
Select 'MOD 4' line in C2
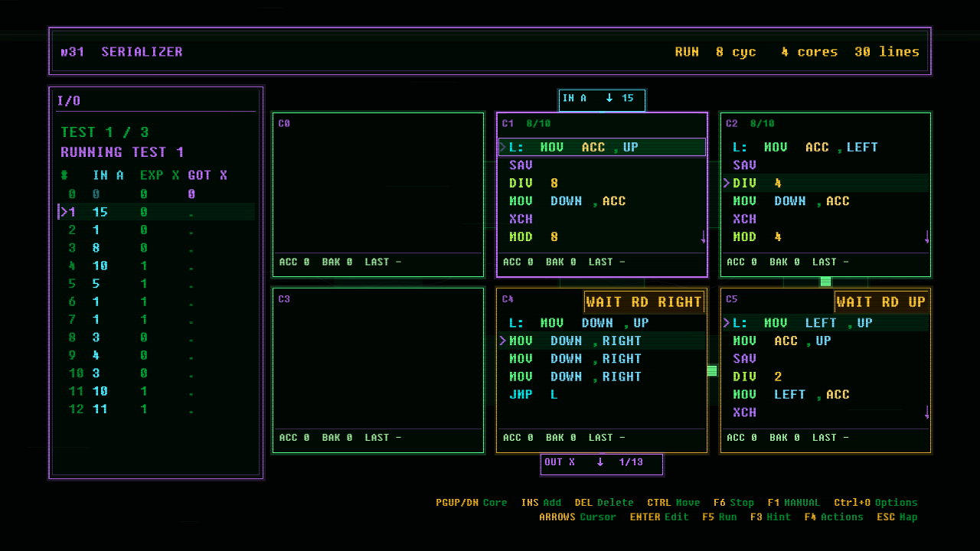point(825,237)
